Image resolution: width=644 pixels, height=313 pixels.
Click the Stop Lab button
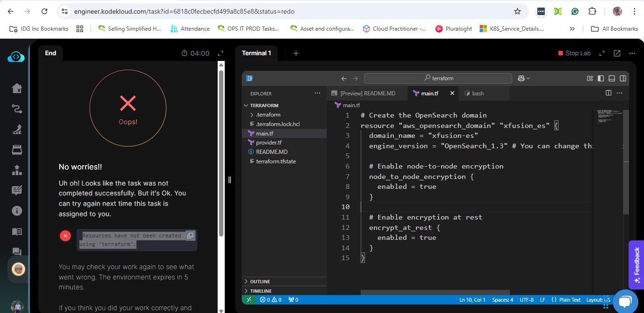[x=574, y=53]
